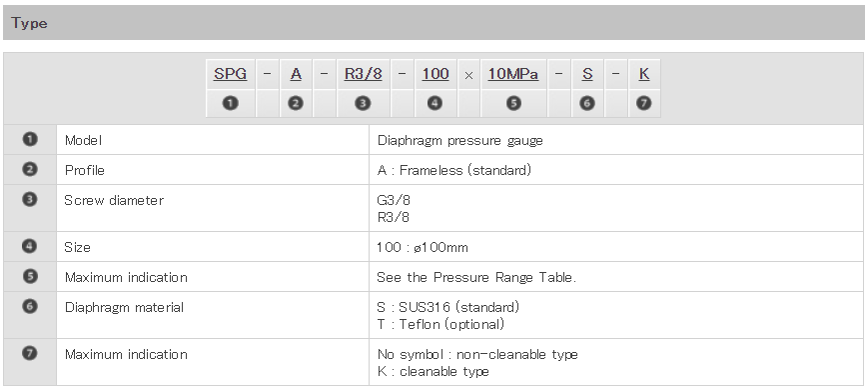Click the 'Profile' row label
The width and height of the screenshot is (868, 389).
[x=85, y=170]
